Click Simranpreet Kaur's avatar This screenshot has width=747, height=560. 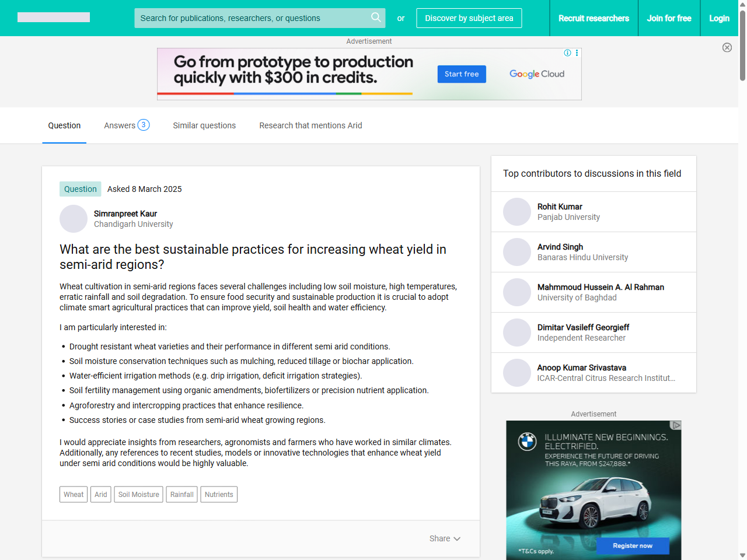coord(74,219)
